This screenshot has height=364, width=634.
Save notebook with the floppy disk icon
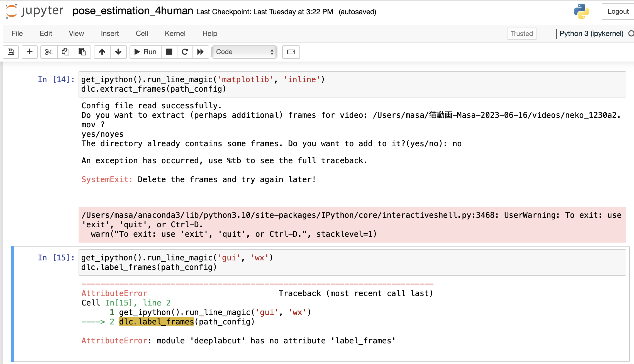click(x=11, y=52)
